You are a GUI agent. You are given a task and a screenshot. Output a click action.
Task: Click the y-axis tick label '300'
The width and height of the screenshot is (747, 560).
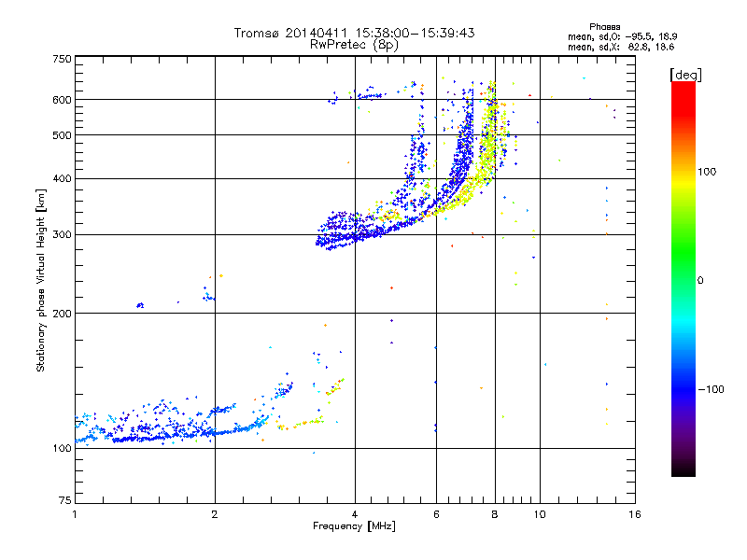tap(62, 235)
